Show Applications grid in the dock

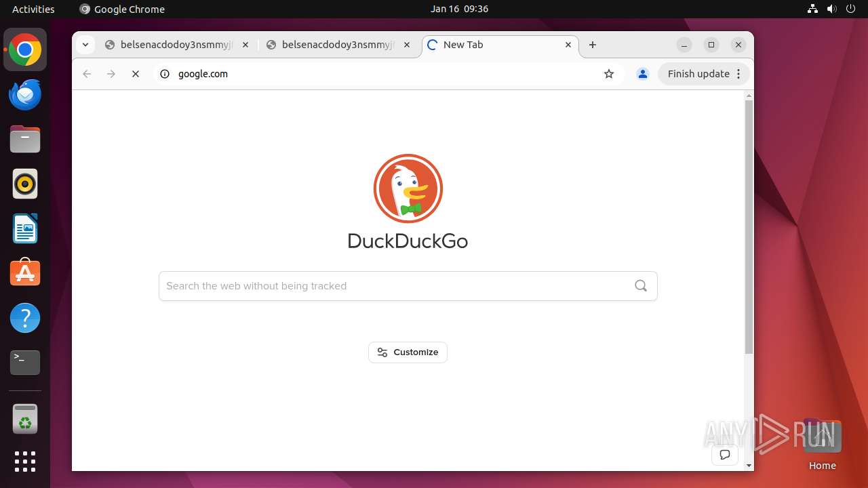pyautogui.click(x=25, y=462)
